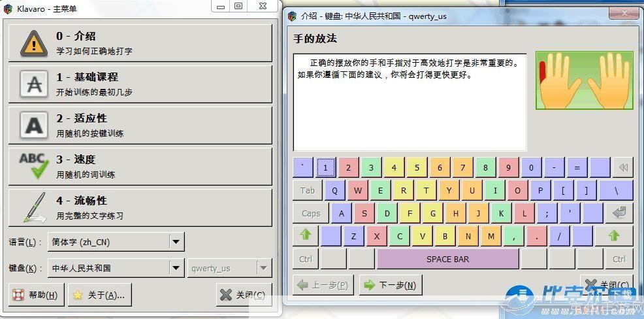Click the forward slash key

(559, 237)
